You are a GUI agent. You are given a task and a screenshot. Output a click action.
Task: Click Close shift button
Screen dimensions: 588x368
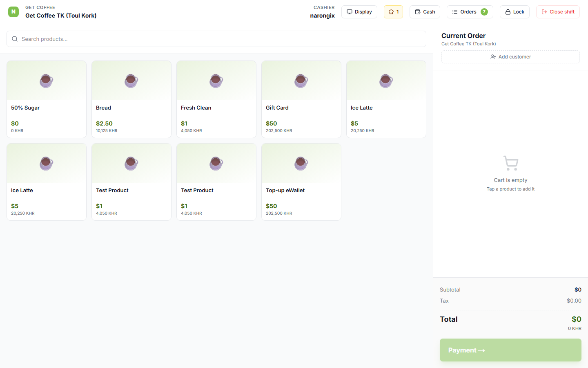pyautogui.click(x=558, y=12)
